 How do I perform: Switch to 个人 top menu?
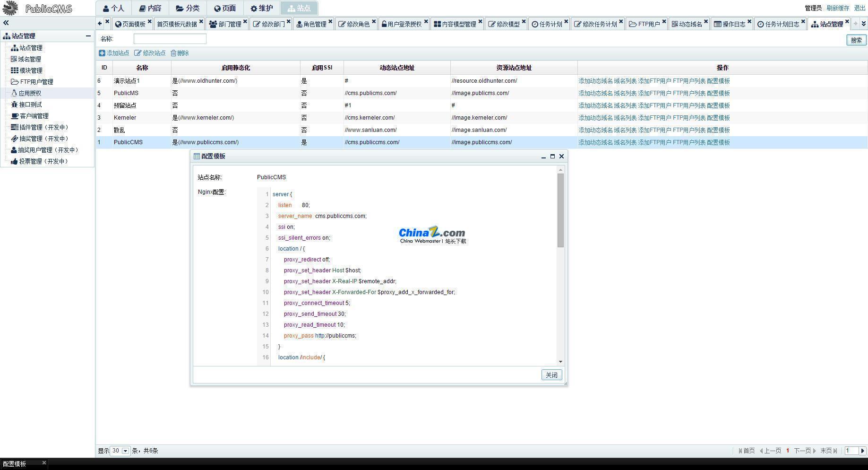[x=113, y=8]
